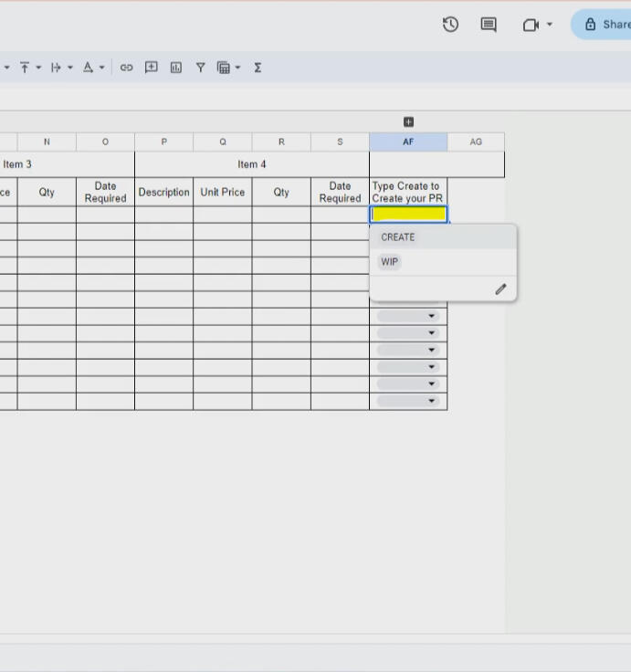Add a comment using toolbar icon
This screenshot has width=631, height=672.
[x=152, y=68]
